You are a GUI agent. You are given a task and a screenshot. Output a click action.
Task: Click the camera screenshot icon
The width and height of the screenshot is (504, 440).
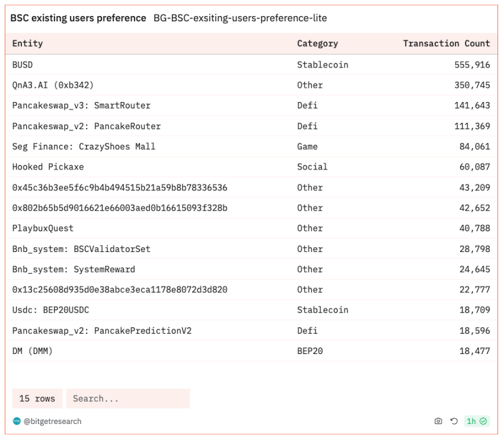[x=438, y=421]
